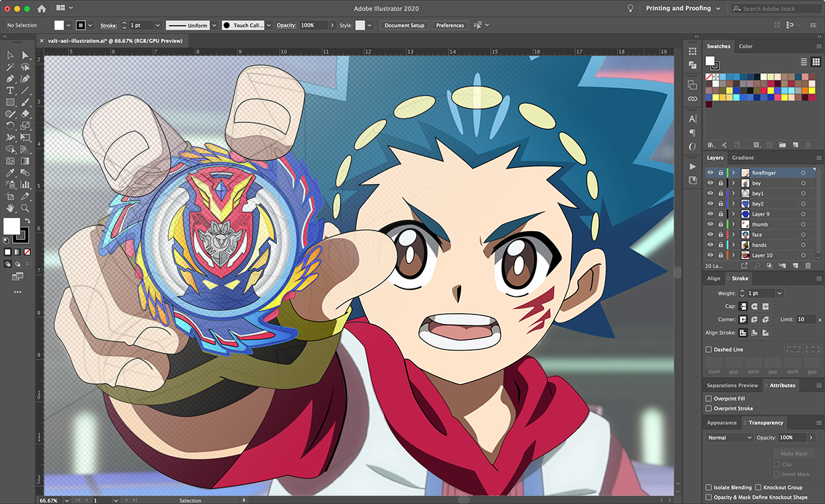Set round cap in Stroke panel
The image size is (825, 504).
[754, 306]
